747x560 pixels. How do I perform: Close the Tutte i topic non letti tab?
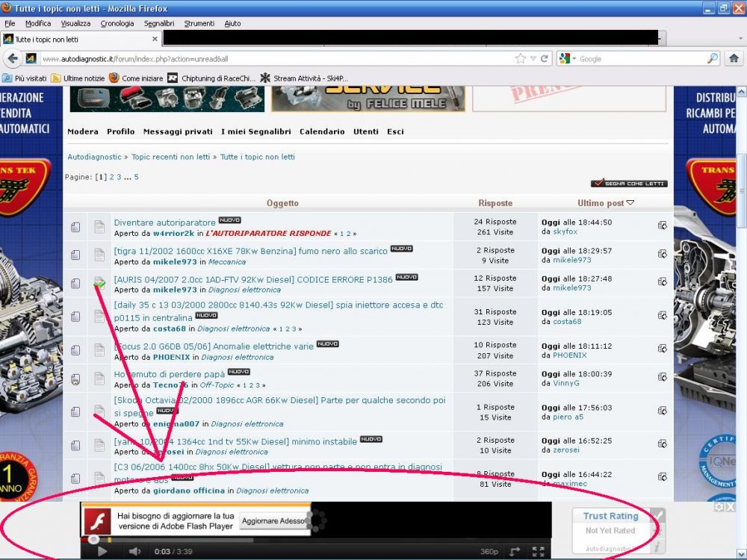(x=154, y=39)
